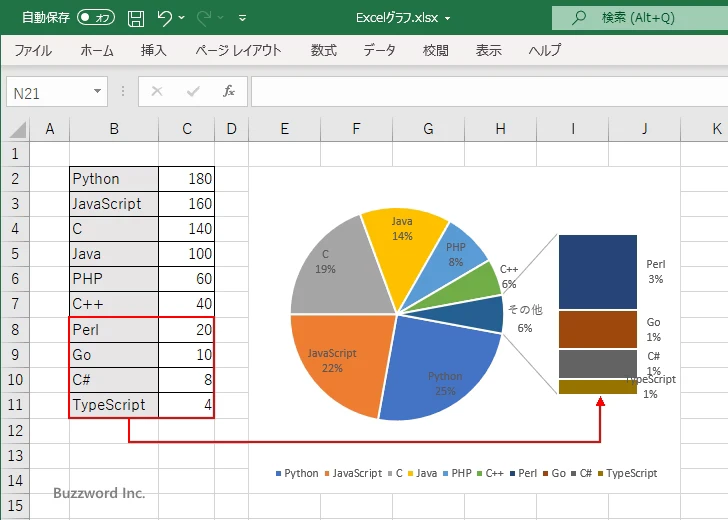Click the formula bar Enter checkmark icon
Screen dimensions: 728x520
coord(193,91)
